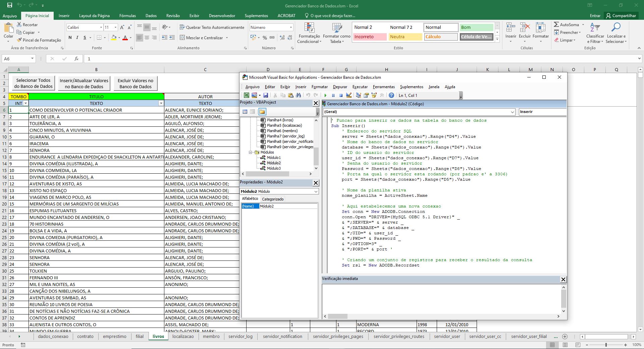Viewport: 644px width, 349px height.
Task: Select the Bom green cell style
Action: click(x=477, y=27)
